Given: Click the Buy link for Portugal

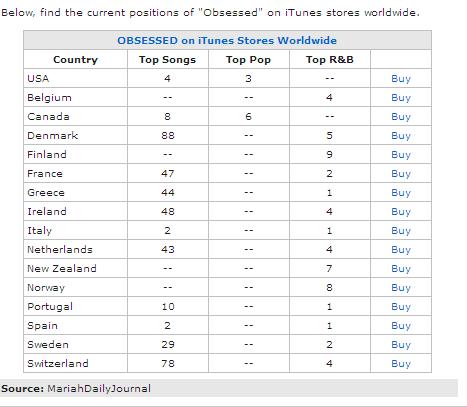Looking at the screenshot, I should coord(401,307).
